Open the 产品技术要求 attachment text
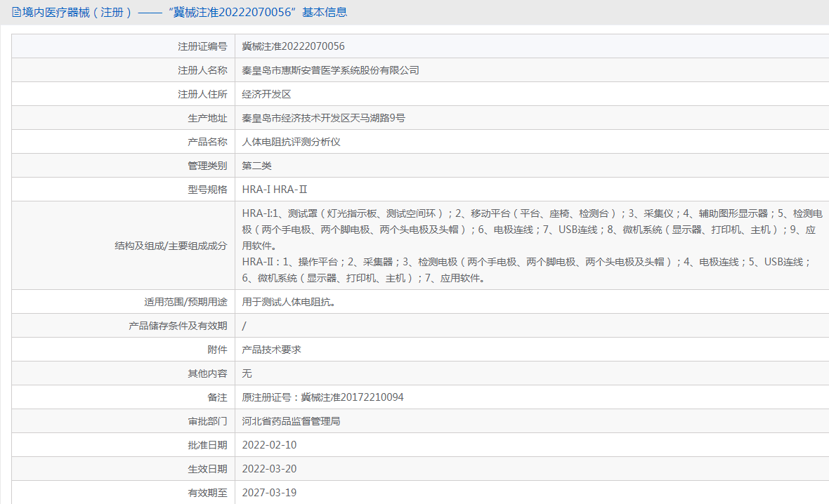The width and height of the screenshot is (829, 504). tap(271, 349)
